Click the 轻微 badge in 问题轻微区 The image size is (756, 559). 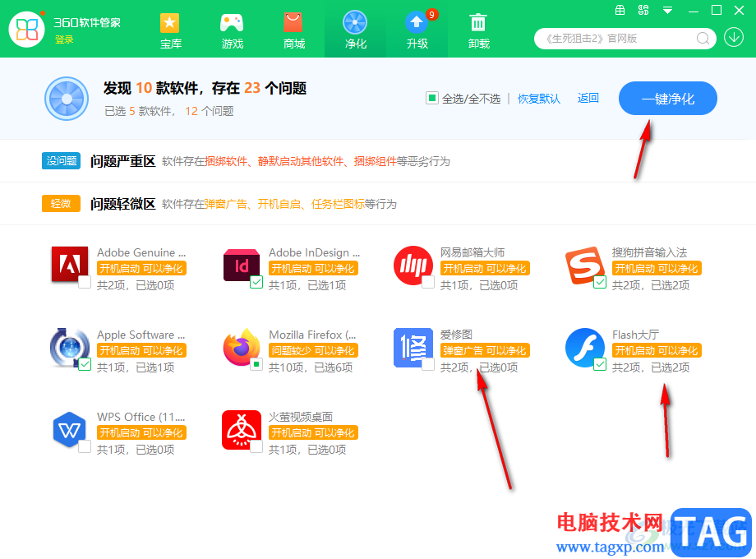click(62, 204)
